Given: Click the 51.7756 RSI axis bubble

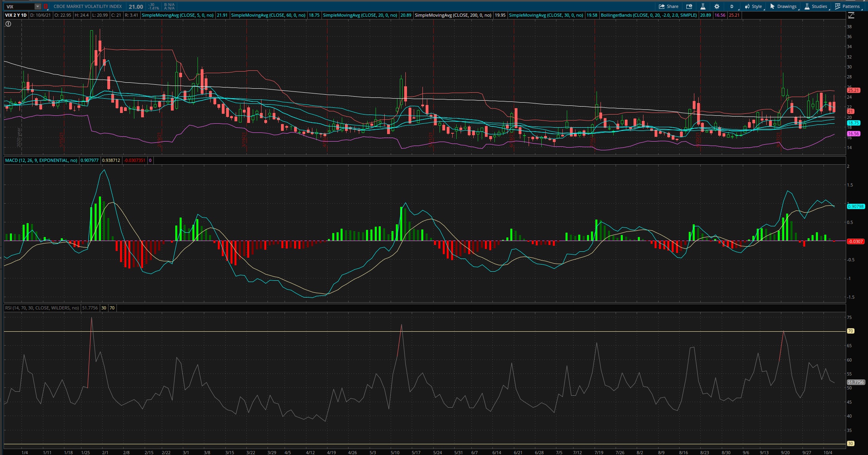Looking at the screenshot, I should (856, 382).
